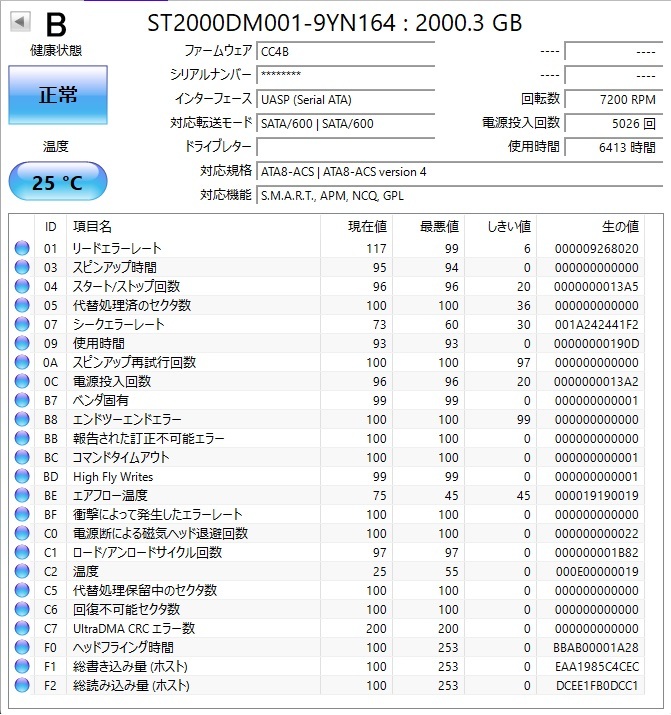Click the 生の値 column header
Image resolution: width=671 pixels, height=715 pixels.
point(590,227)
